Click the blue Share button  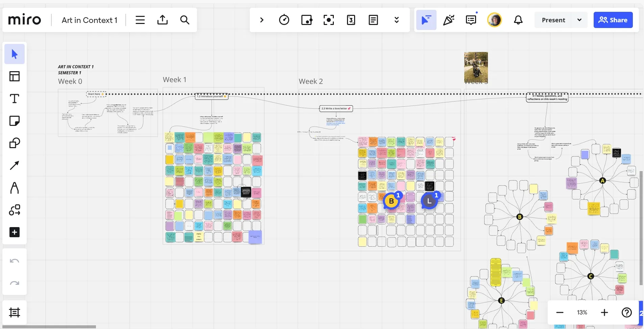[613, 20]
